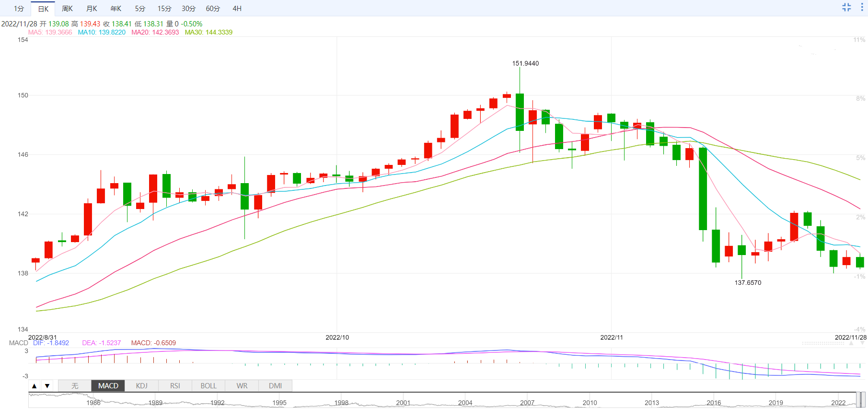Image resolution: width=868 pixels, height=419 pixels.
Task: Click the DEA: -1.5237 value
Action: pyautogui.click(x=102, y=343)
